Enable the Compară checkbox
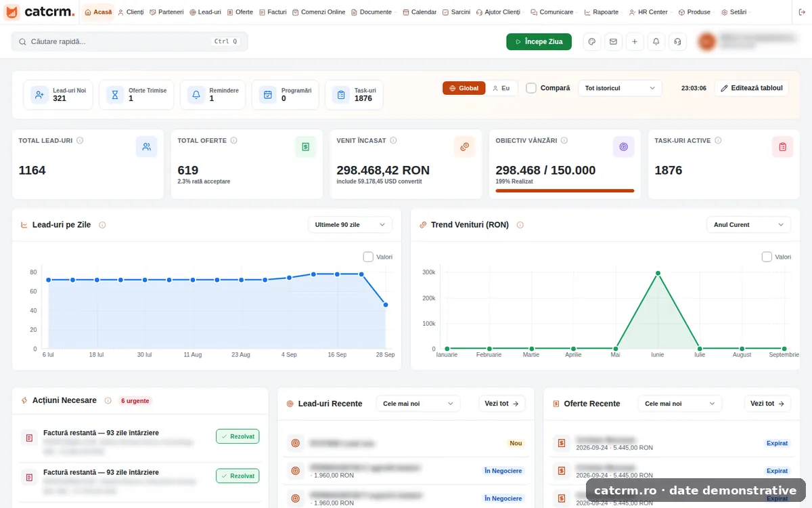The width and height of the screenshot is (812, 508). pos(531,88)
